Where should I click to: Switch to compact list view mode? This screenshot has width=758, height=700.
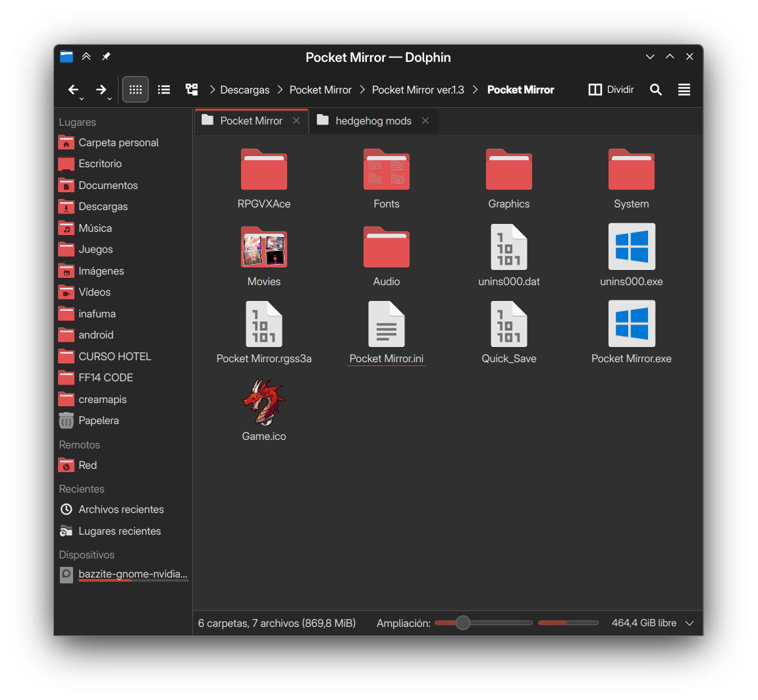(164, 90)
